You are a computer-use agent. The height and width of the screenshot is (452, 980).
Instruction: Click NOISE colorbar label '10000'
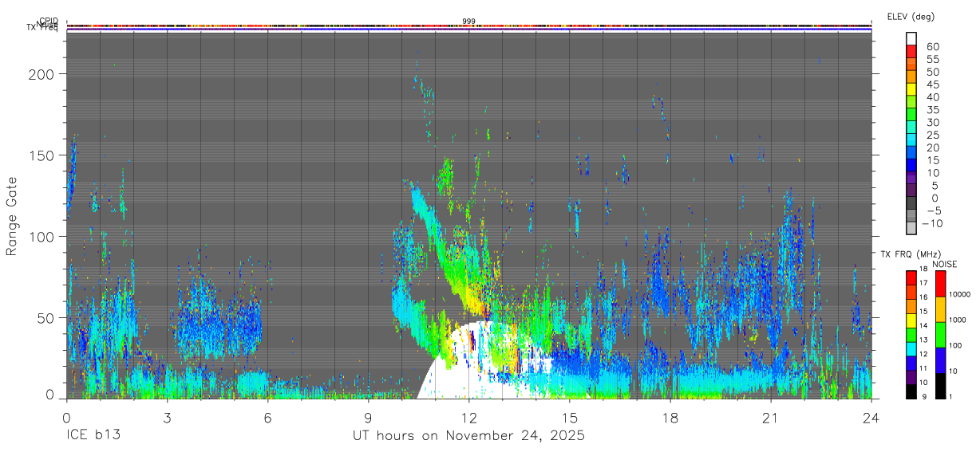(x=960, y=294)
